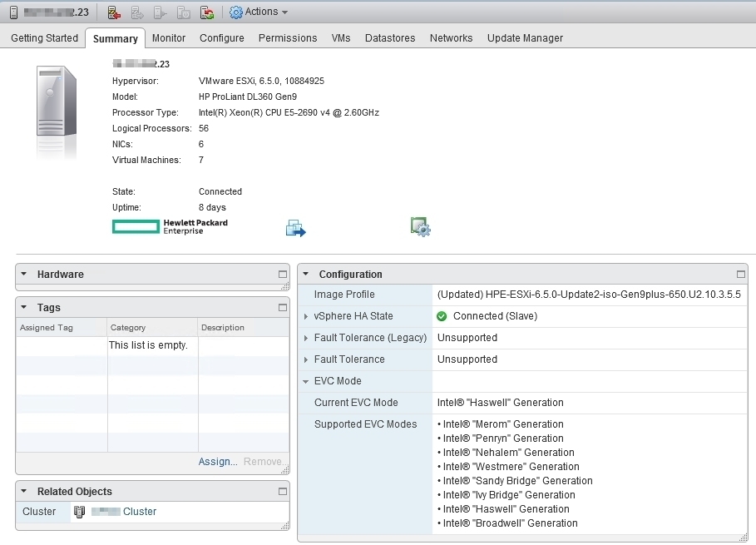Click the migrate virtual machines icon with blue arrow

pyautogui.click(x=295, y=228)
